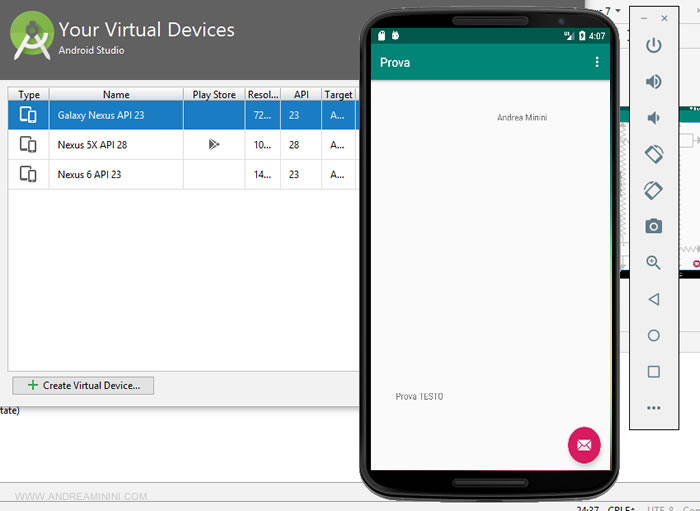Tap the Andrea Minini text in app
Image resolution: width=700 pixels, height=511 pixels.
tap(522, 117)
